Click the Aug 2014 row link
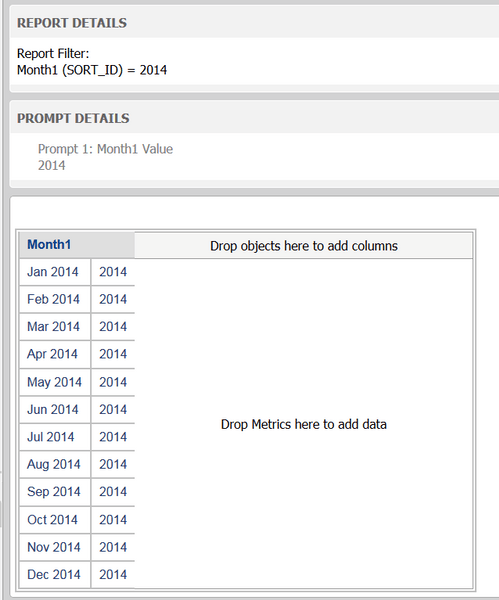 coord(54,465)
